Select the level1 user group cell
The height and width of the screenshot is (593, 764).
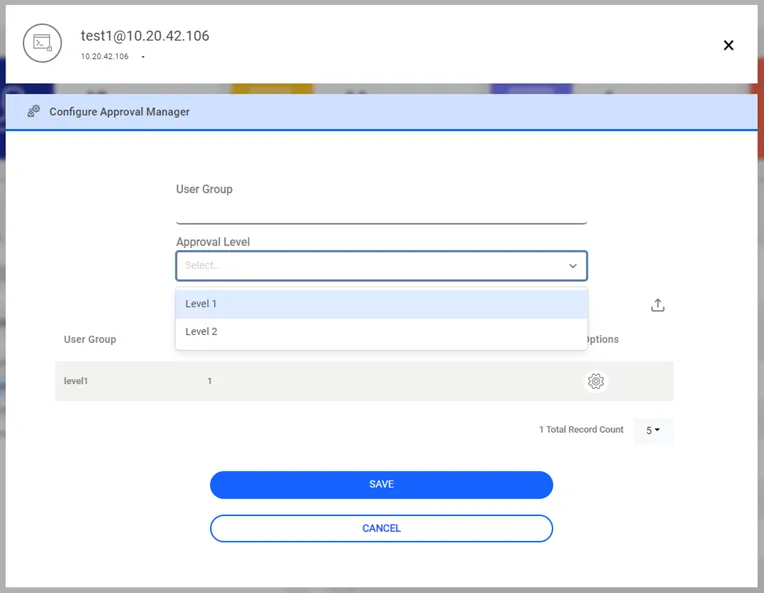(x=76, y=381)
